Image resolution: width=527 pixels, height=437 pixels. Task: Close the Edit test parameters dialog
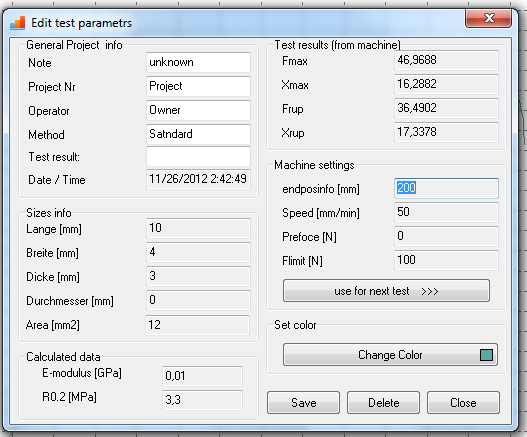(488, 18)
